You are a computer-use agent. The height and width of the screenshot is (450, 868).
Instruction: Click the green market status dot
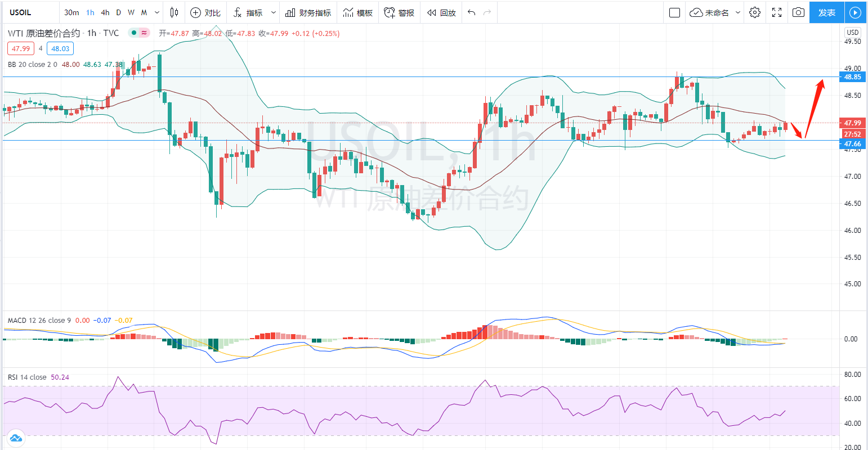coord(133,33)
